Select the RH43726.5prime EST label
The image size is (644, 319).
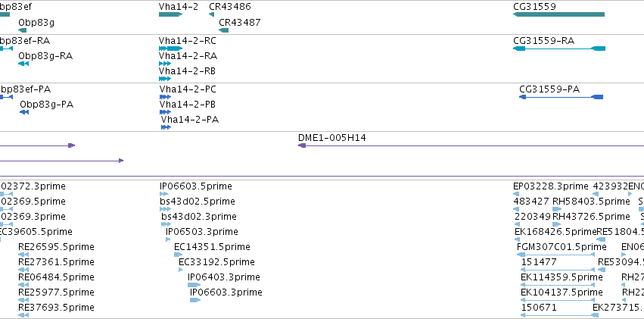pos(591,217)
